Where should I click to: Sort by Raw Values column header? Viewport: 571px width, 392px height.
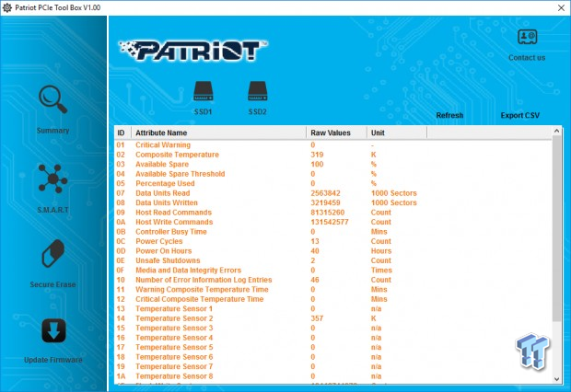pyautogui.click(x=337, y=133)
